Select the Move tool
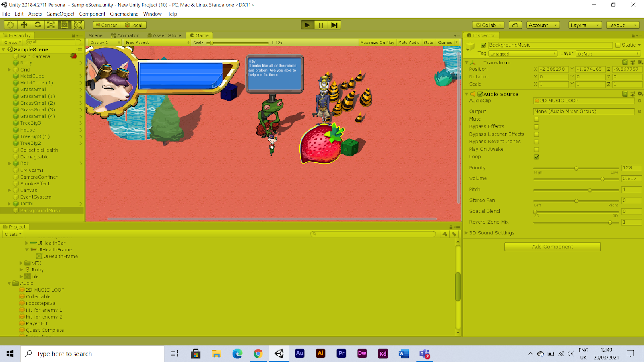 coord(24,25)
